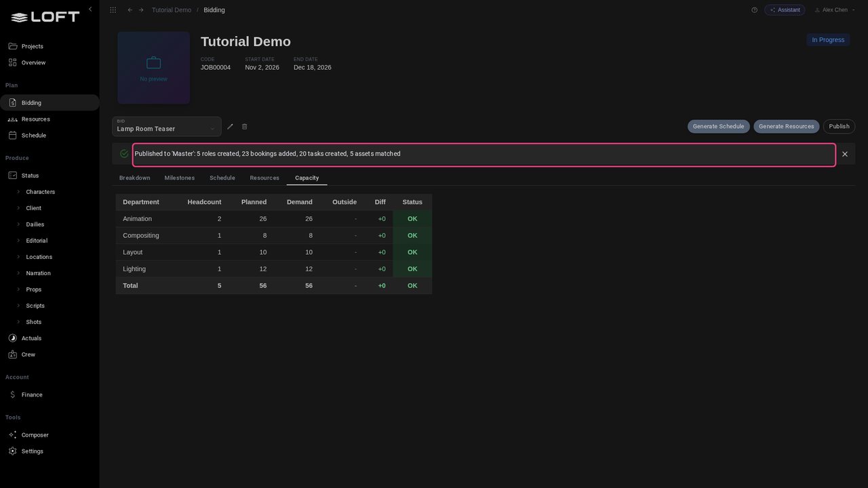Switch to the Schedule tab

click(x=222, y=178)
